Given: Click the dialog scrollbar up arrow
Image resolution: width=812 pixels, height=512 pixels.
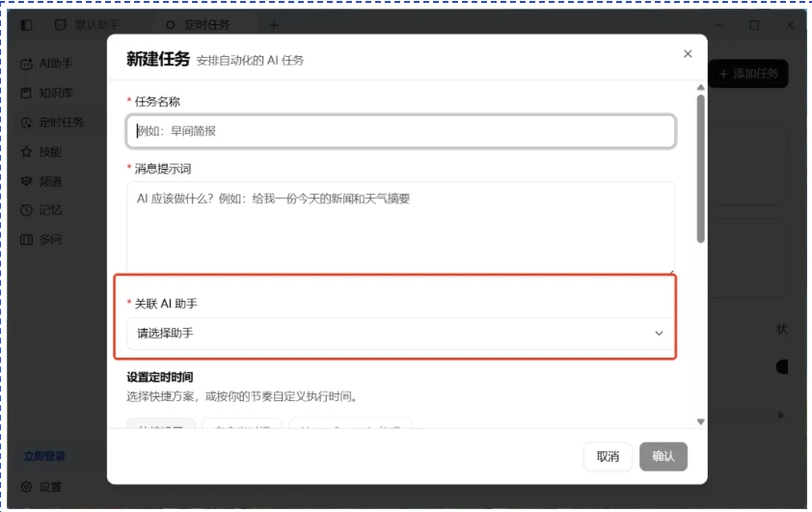Looking at the screenshot, I should (x=700, y=88).
